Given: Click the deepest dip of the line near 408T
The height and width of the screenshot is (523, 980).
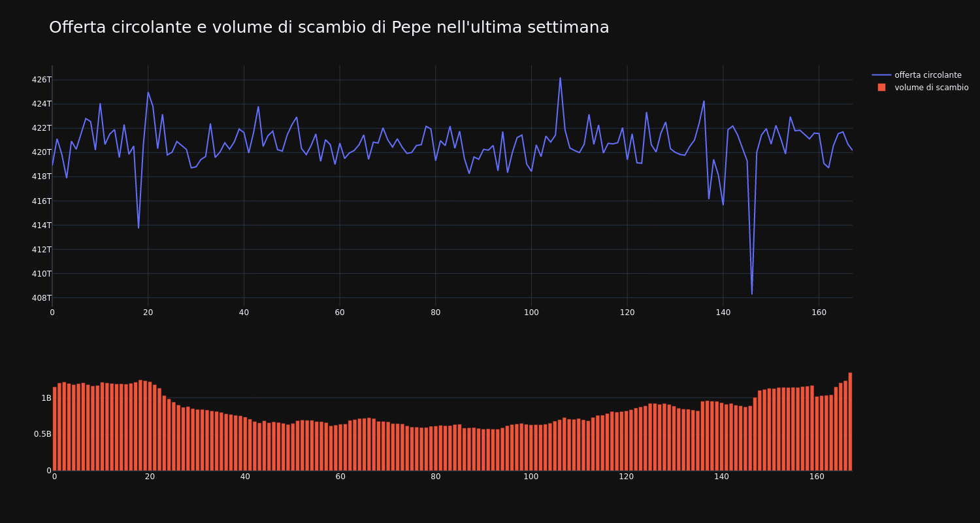Looking at the screenshot, I should click(752, 294).
